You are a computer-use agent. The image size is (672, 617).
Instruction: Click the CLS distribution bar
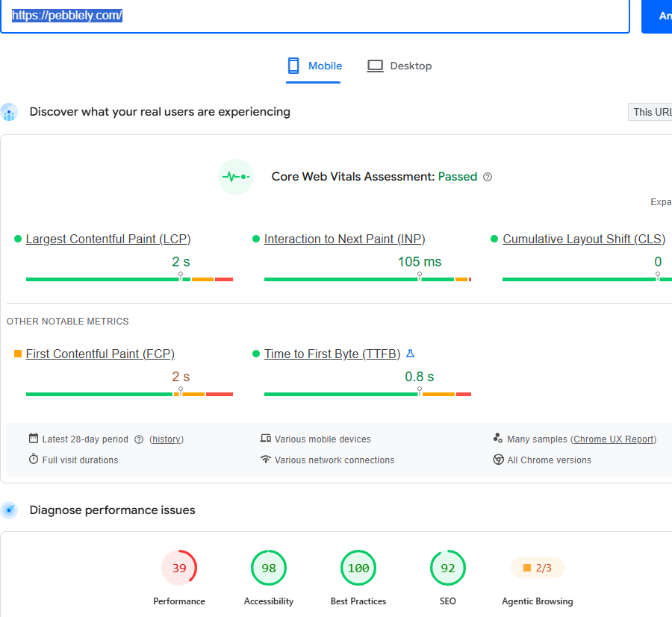pos(587,279)
